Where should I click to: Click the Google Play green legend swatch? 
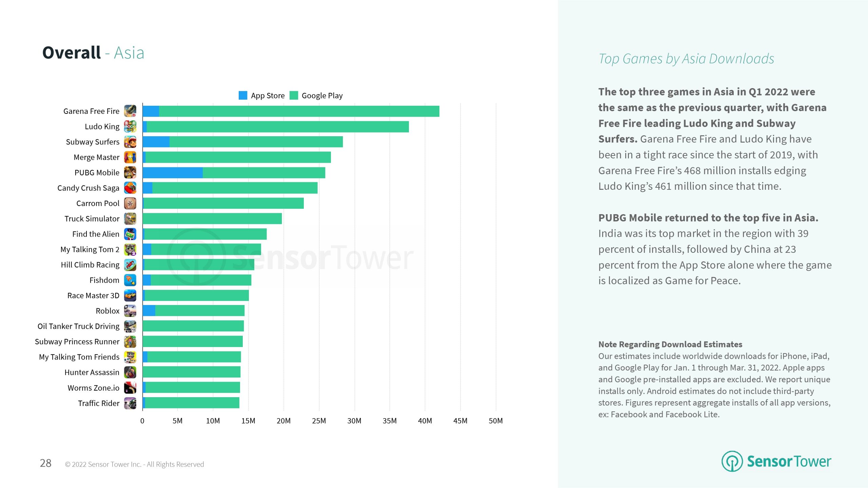pos(294,96)
